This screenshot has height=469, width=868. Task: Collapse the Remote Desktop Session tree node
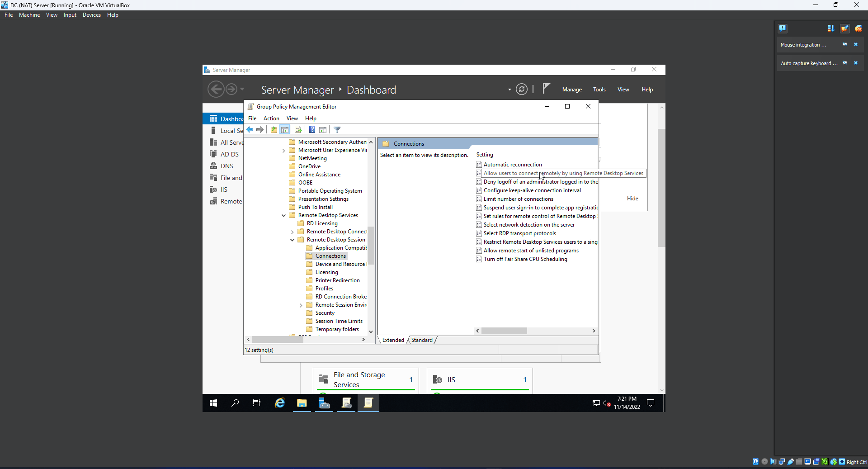(x=292, y=240)
